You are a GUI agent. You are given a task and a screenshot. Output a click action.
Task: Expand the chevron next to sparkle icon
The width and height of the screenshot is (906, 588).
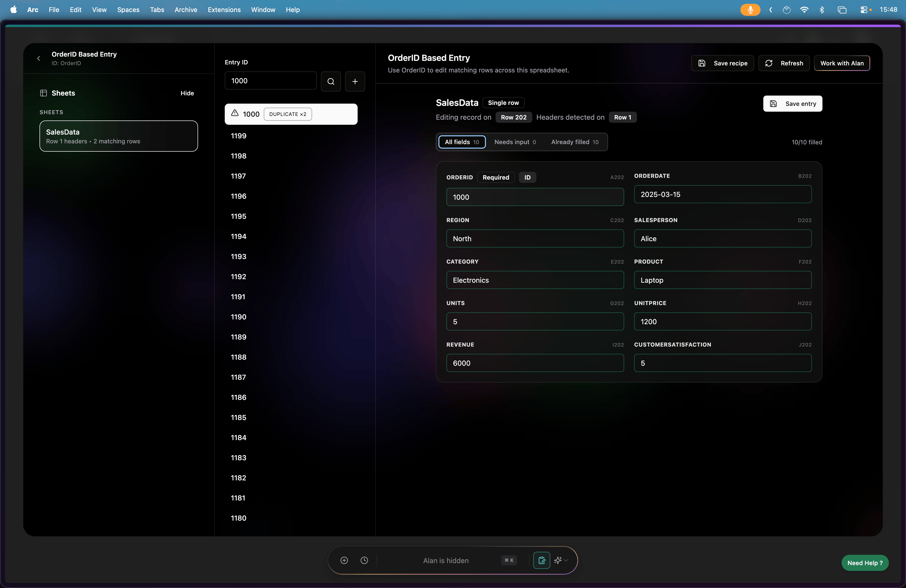pyautogui.click(x=566, y=560)
